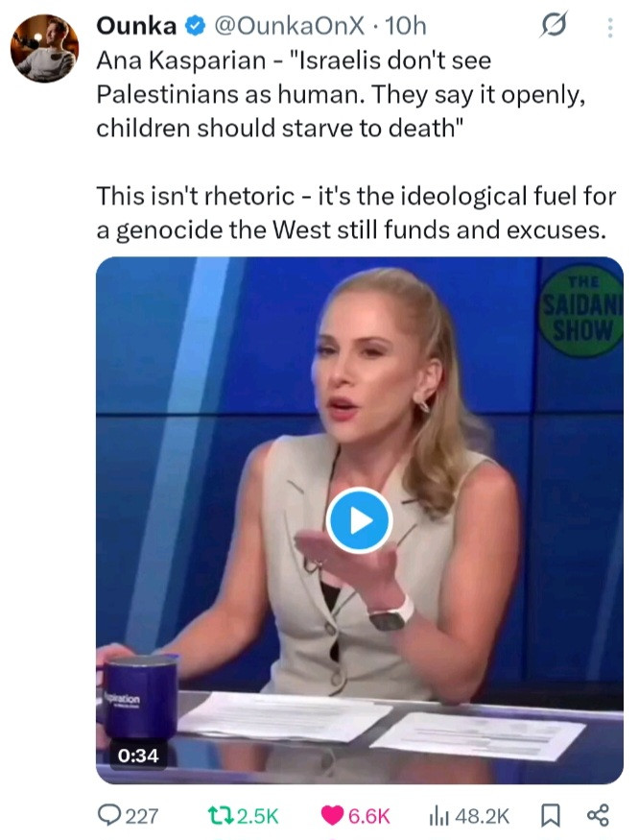Click the Grok slashed-circle icon

pos(554,25)
